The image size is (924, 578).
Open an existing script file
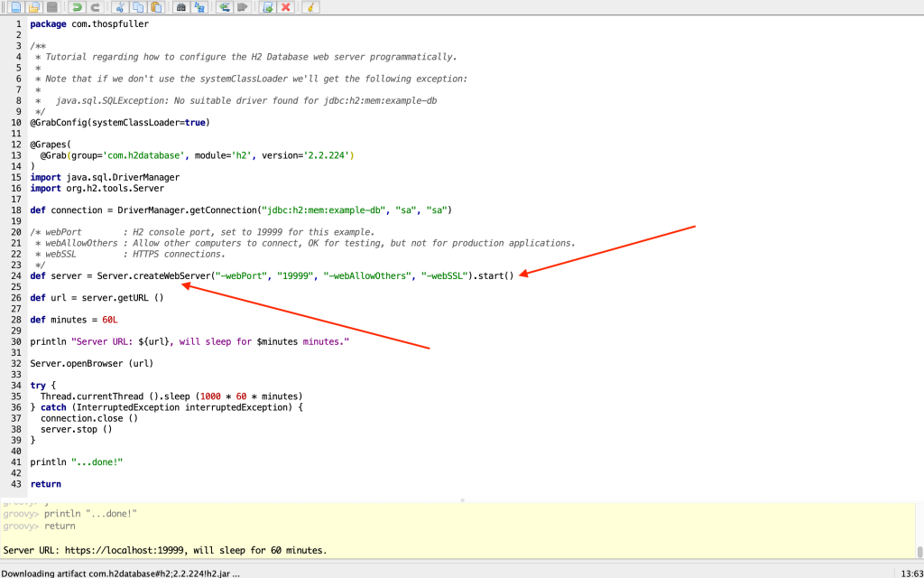pyautogui.click(x=34, y=7)
